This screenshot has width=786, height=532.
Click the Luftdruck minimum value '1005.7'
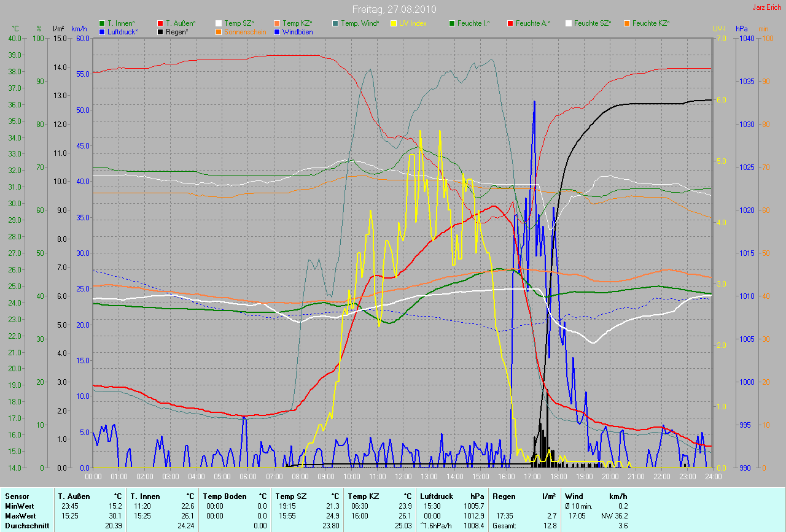click(x=473, y=506)
